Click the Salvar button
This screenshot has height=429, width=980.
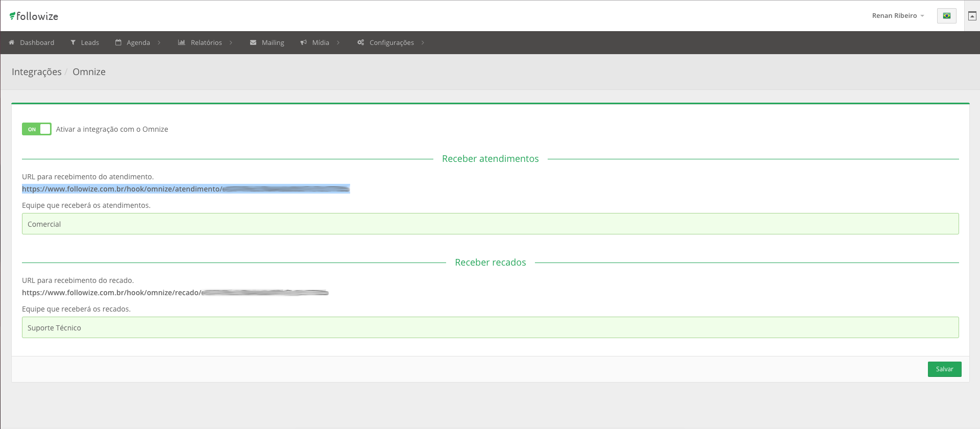[x=944, y=369]
